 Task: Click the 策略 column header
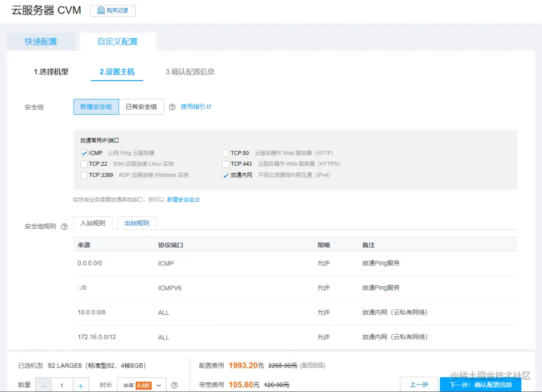point(323,245)
